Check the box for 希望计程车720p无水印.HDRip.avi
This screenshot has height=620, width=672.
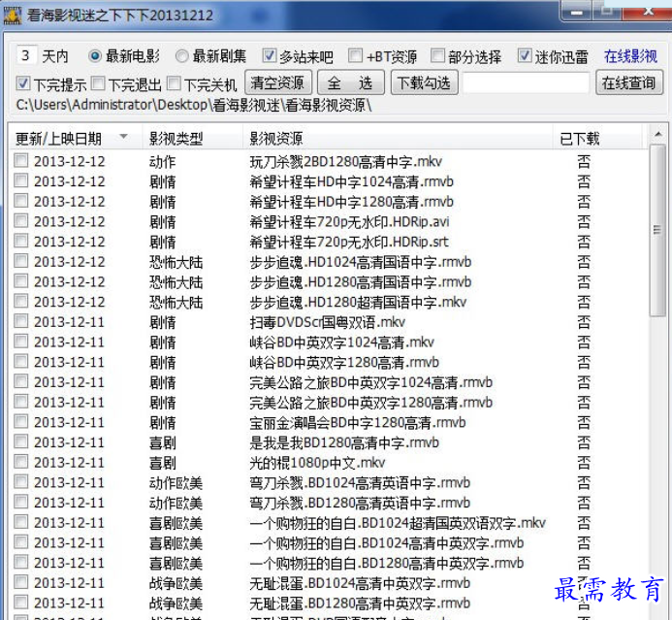20,221
